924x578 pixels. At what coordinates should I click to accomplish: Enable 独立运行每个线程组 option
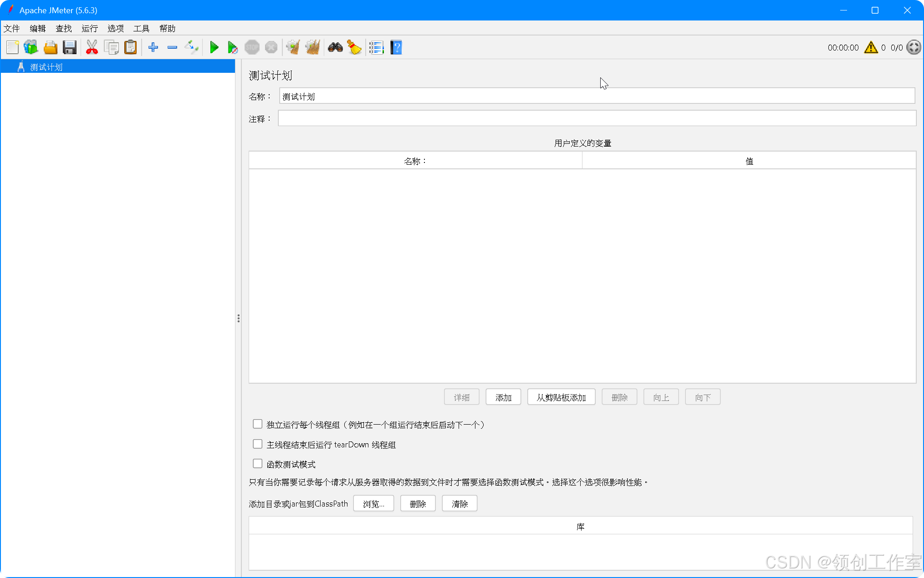[x=257, y=424]
